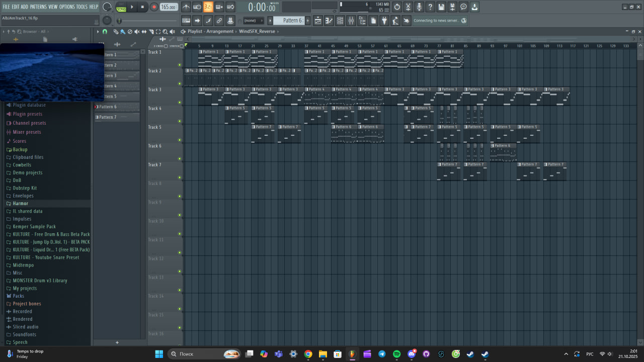The width and height of the screenshot is (644, 362).
Task: Open the playlist view button
Action: coord(318,21)
